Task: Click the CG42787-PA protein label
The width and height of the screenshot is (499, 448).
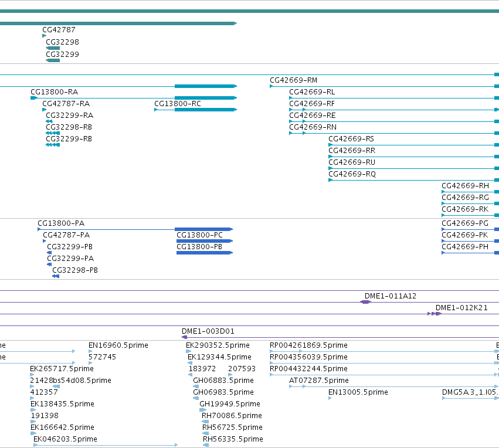Action: [x=66, y=235]
